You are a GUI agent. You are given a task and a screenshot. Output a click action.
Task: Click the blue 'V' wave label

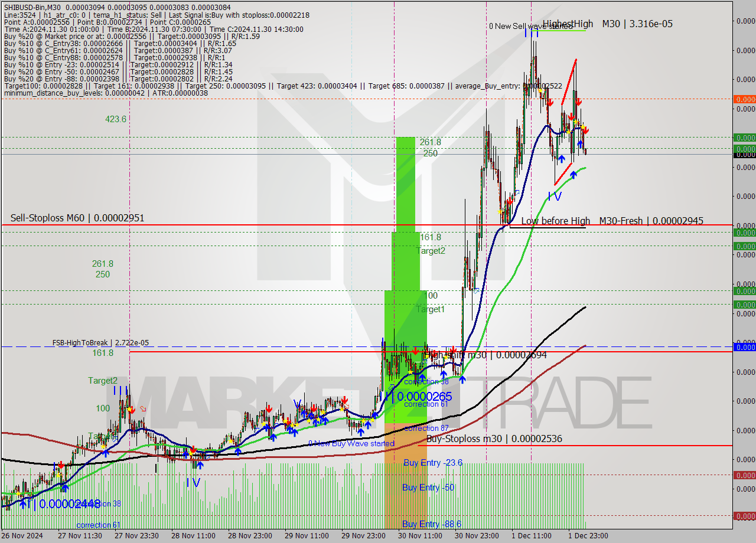point(297,403)
